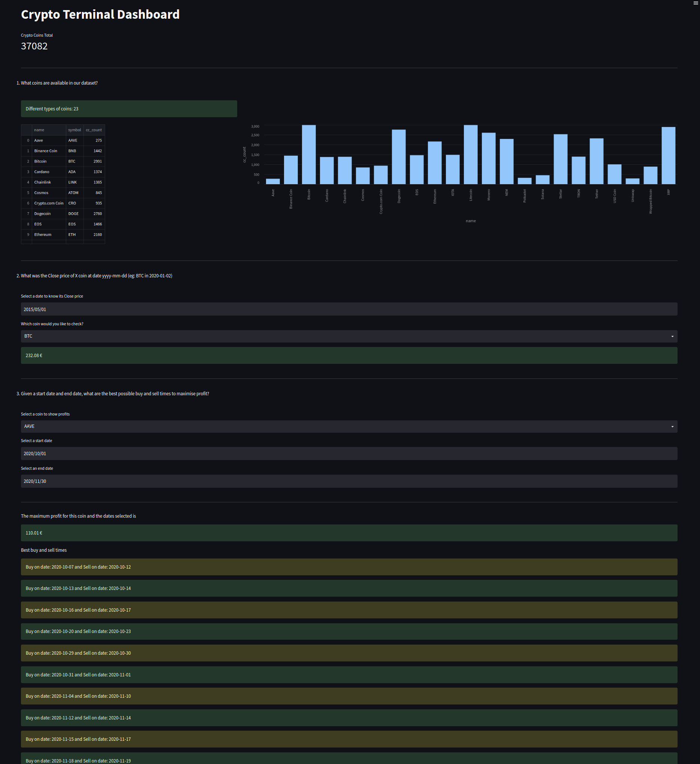Click the Crypto Coins Total metric 37082
This screenshot has height=764, width=700.
pyautogui.click(x=34, y=46)
